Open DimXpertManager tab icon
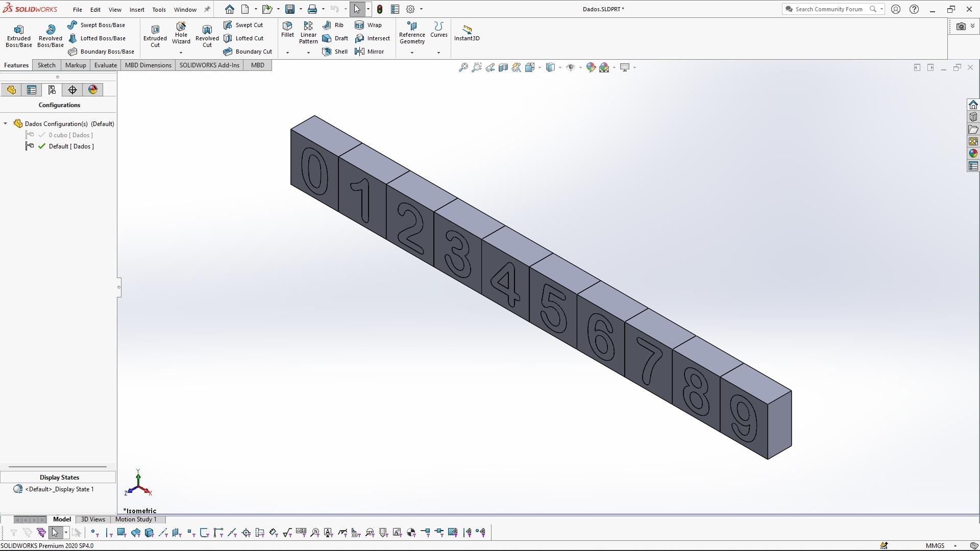The image size is (980, 551). [x=72, y=90]
